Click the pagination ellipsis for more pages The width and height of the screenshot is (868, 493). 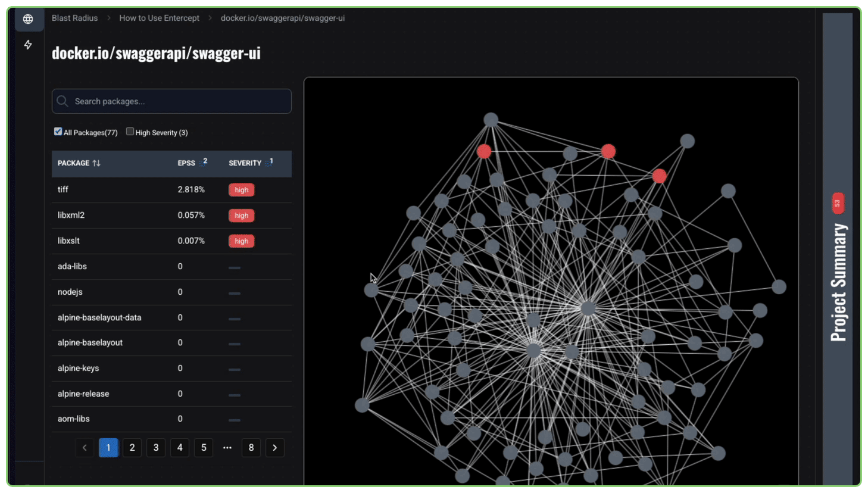[x=227, y=448]
